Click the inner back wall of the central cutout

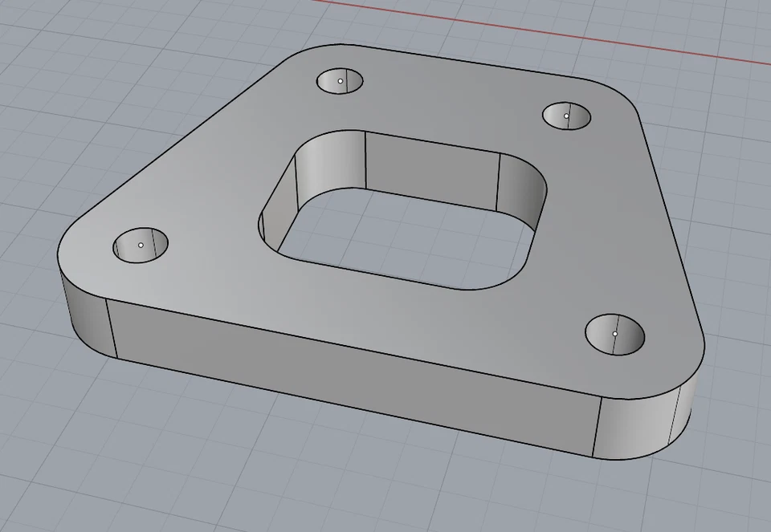click(x=432, y=172)
